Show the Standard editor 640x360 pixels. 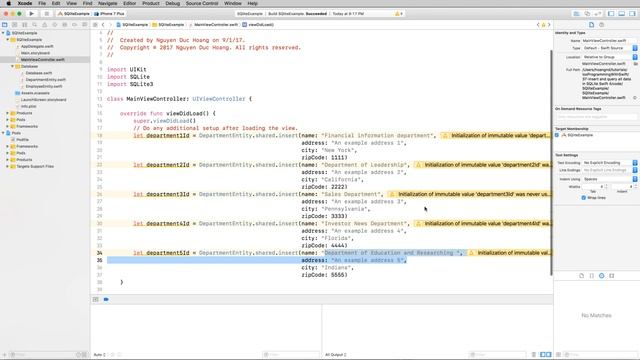click(576, 13)
